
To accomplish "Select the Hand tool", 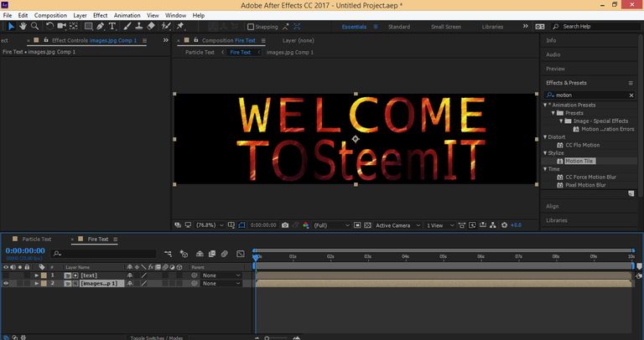I will (23, 26).
